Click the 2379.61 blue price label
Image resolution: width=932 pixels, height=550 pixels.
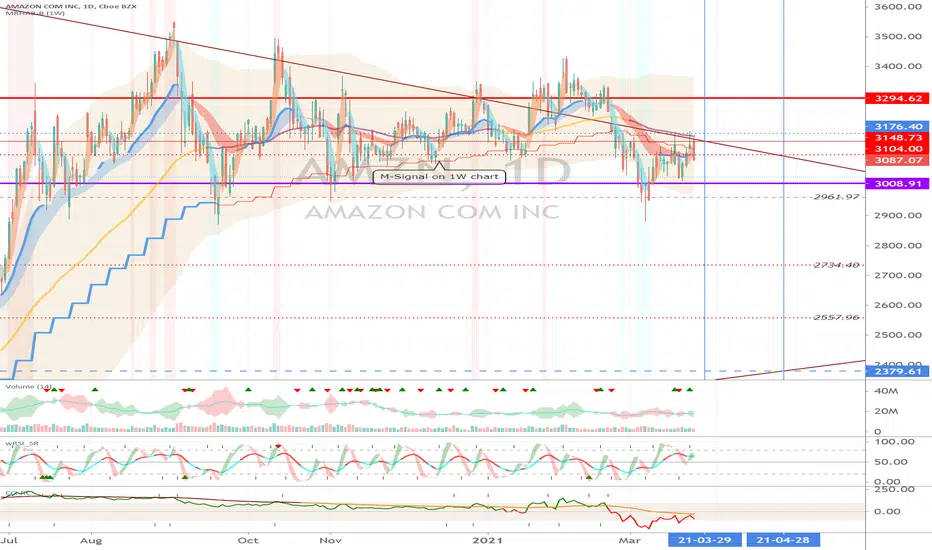pyautogui.click(x=898, y=372)
